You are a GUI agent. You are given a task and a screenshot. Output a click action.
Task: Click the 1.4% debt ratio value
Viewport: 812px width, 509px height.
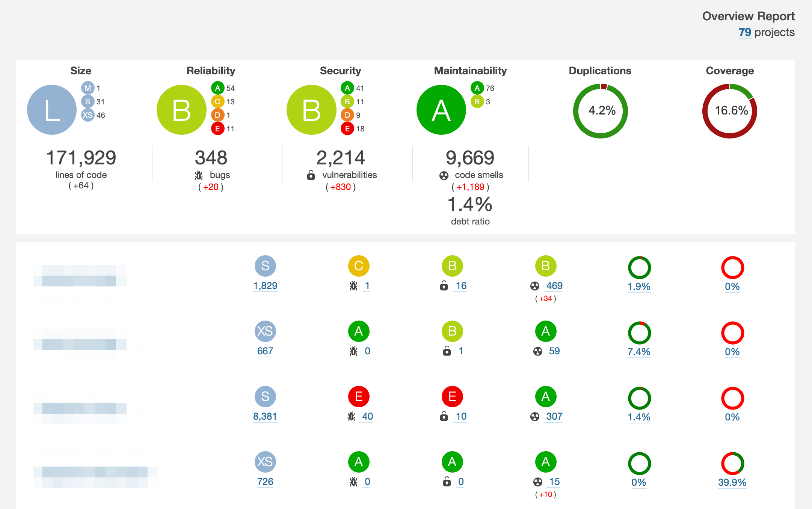(x=470, y=205)
